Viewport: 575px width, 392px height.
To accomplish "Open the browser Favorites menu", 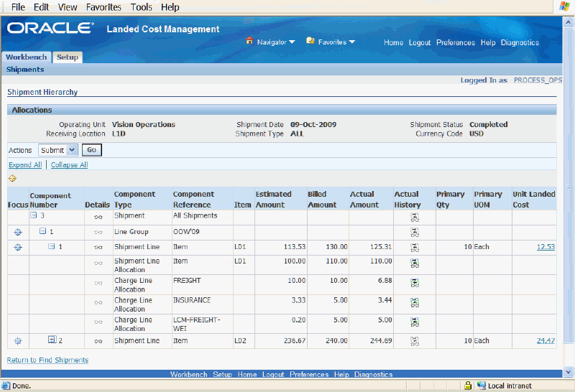I will point(103,7).
